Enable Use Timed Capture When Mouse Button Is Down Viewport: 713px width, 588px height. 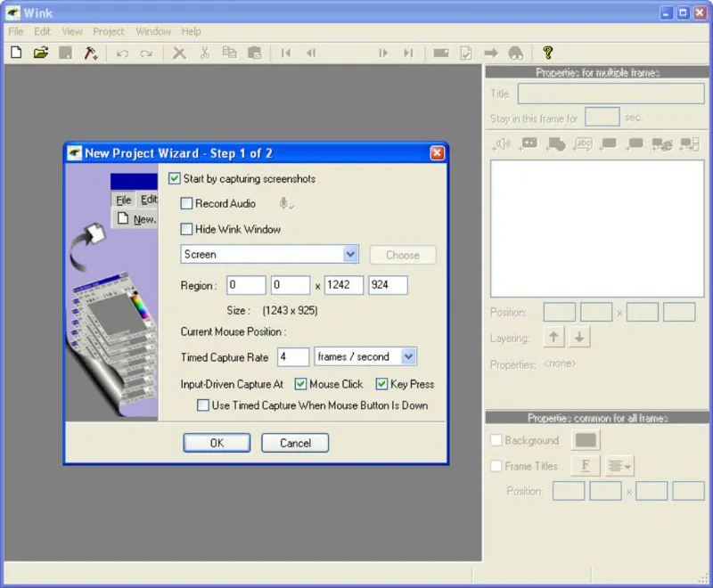[203, 404]
